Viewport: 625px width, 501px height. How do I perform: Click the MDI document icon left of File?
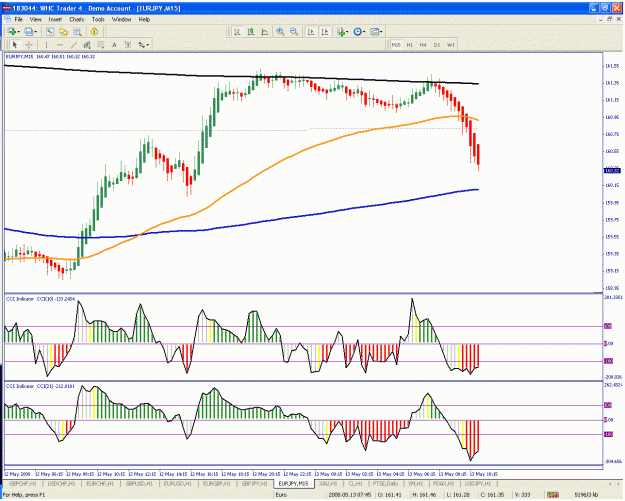click(7, 19)
